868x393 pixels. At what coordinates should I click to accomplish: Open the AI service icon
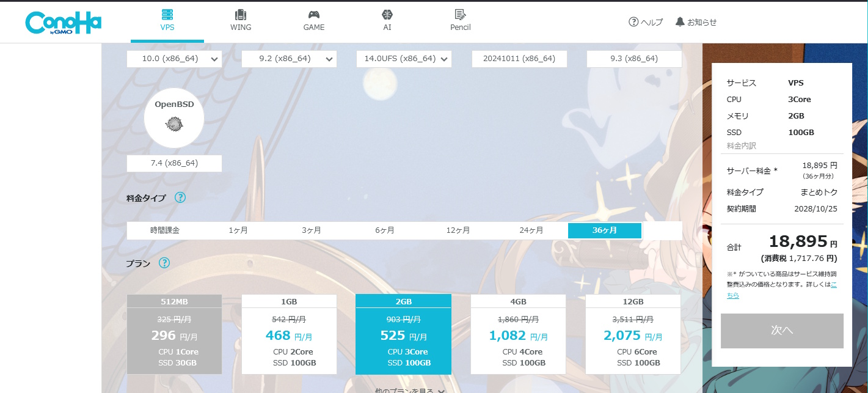click(x=387, y=15)
